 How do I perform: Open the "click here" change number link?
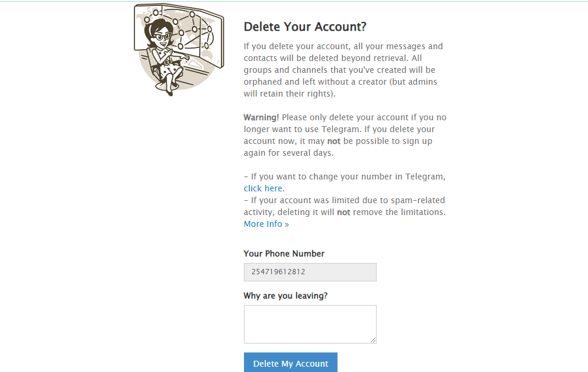263,188
